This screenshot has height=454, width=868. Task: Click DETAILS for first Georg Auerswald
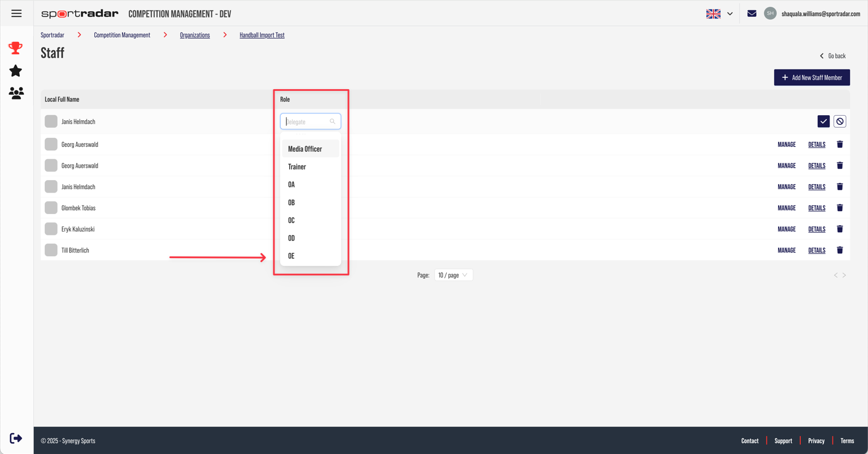click(x=817, y=145)
